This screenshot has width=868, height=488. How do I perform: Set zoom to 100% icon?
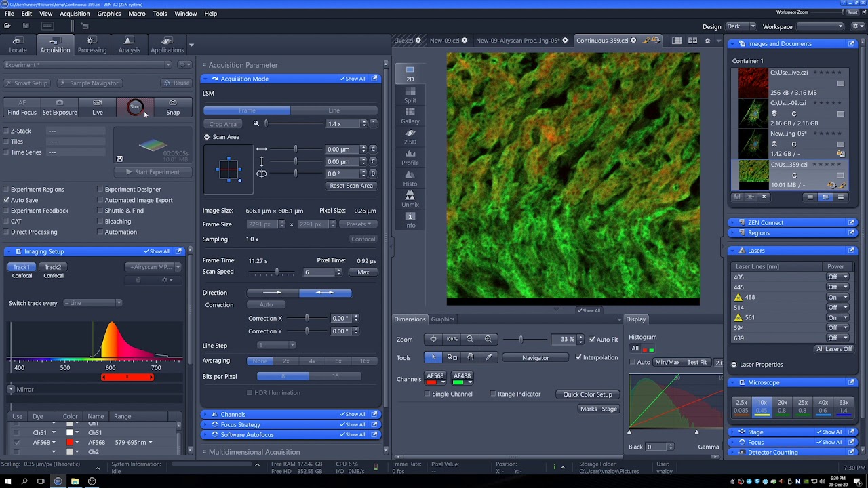click(452, 339)
